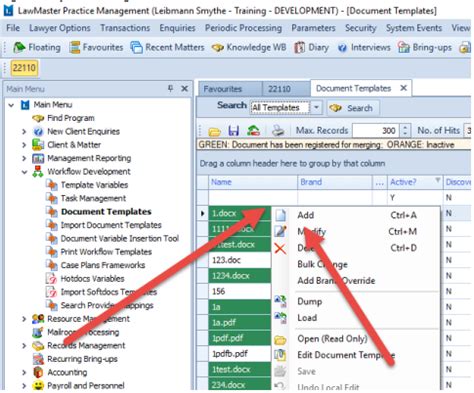The height and width of the screenshot is (393, 474).
Task: Open the File menu
Action: pos(13,28)
